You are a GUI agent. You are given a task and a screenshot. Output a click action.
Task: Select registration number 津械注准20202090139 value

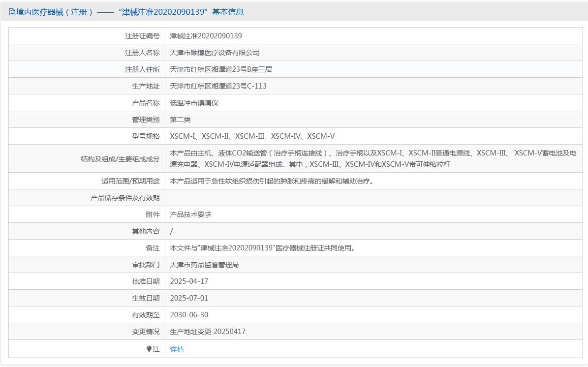point(206,36)
